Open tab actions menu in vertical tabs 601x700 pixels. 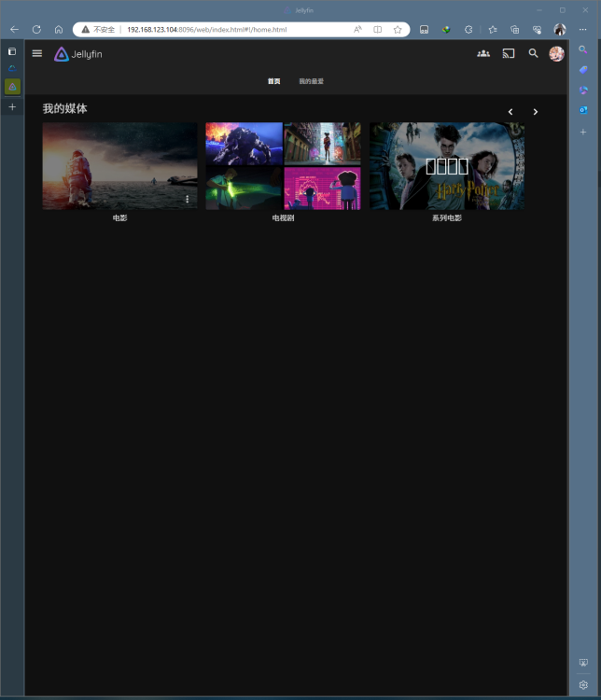(12, 51)
